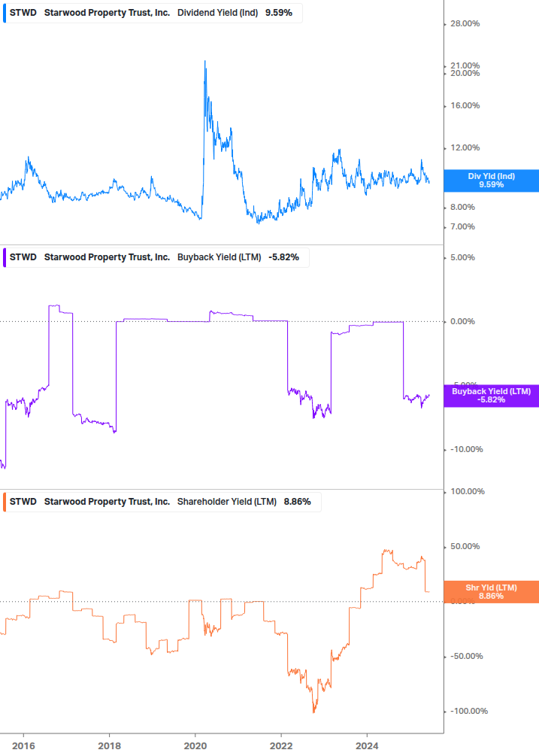Image resolution: width=539 pixels, height=756 pixels.
Task: Click the 5.00% label on the buyback axis
Action: [462, 257]
